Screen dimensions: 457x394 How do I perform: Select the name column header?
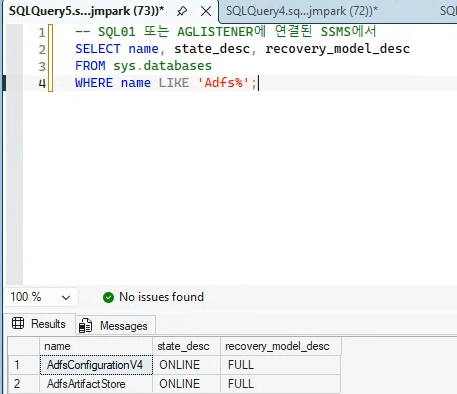click(x=96, y=346)
